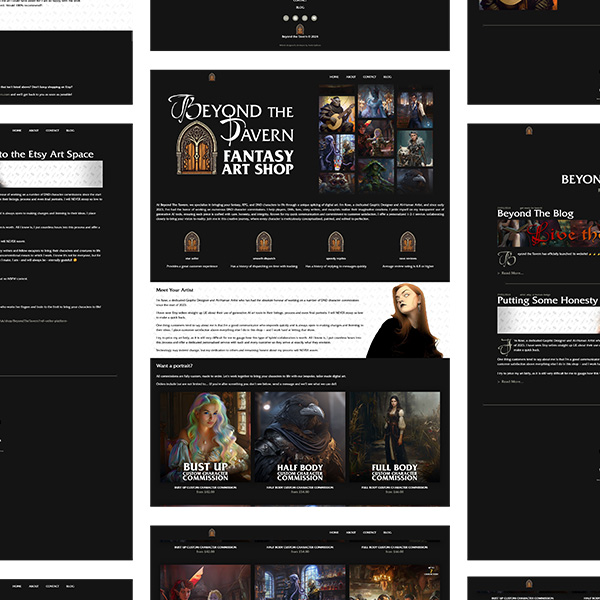Open the Beyond The Blog post title

[x=528, y=213]
